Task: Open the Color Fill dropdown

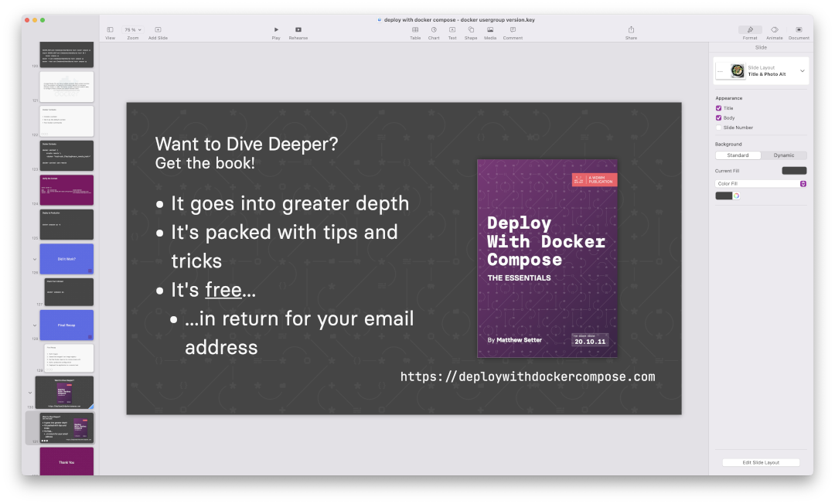Action: 761,184
